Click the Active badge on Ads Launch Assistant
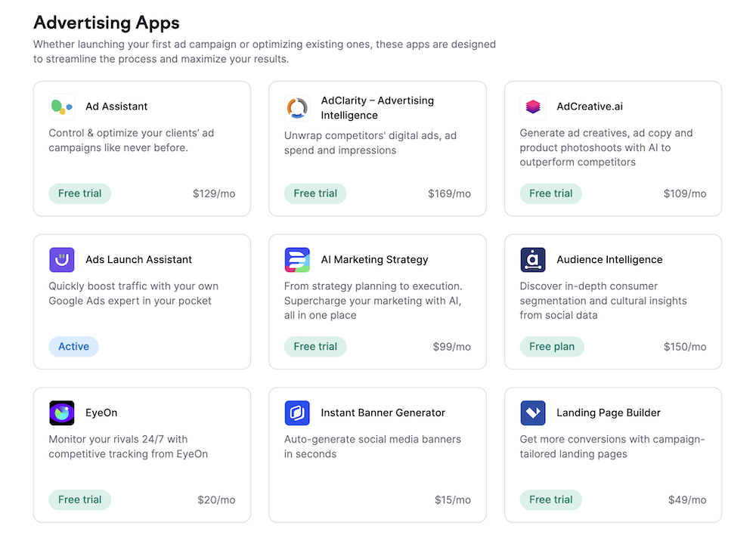The height and width of the screenshot is (547, 756). click(x=73, y=346)
